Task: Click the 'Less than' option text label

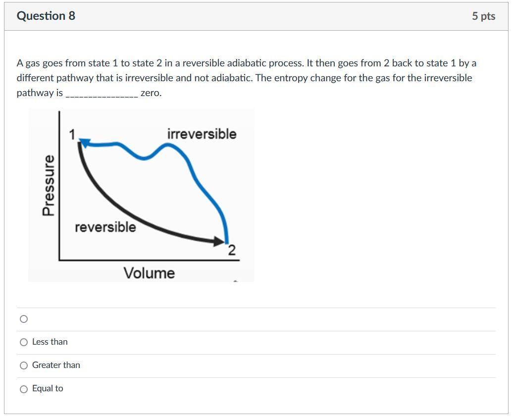Action: (50, 342)
